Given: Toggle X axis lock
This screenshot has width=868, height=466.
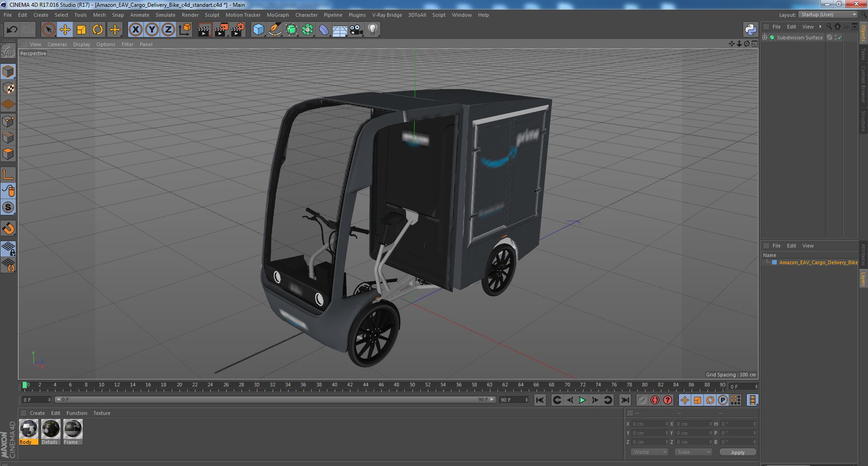Looking at the screenshot, I should tap(135, 30).
